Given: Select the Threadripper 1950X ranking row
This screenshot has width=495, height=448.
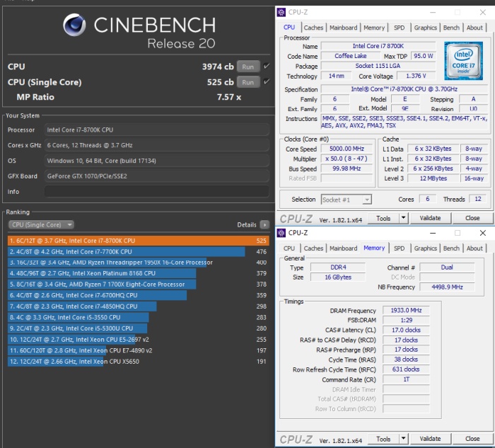Looking at the screenshot, I should (139, 263).
